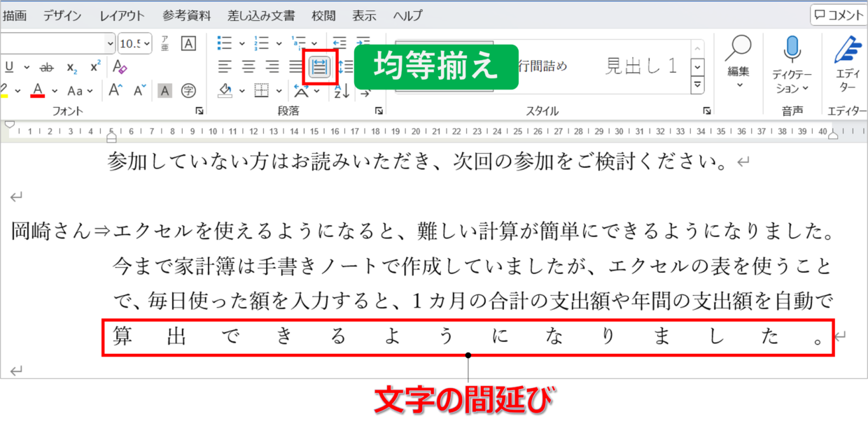The height and width of the screenshot is (435, 868).
Task: Expand the full styles gallery
Action: 697,85
